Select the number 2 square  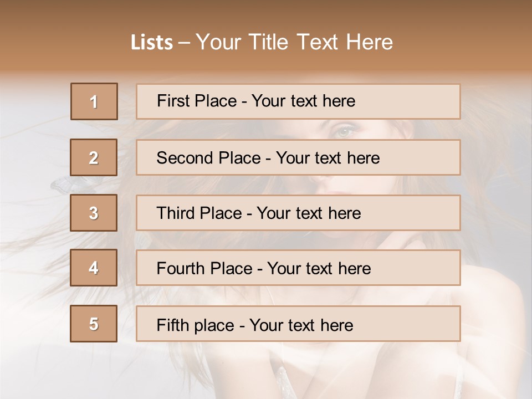[x=94, y=157]
